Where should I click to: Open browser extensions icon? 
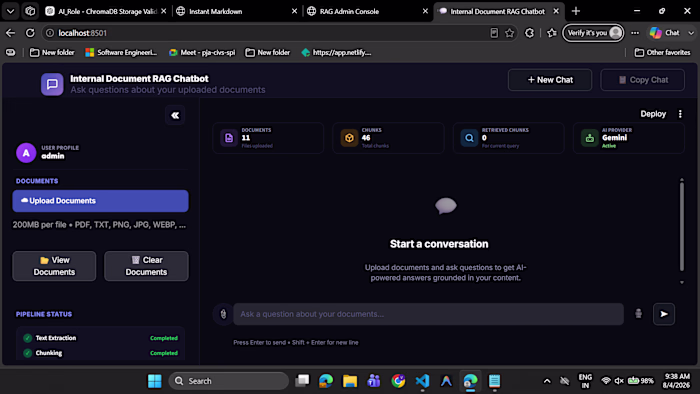[x=529, y=33]
